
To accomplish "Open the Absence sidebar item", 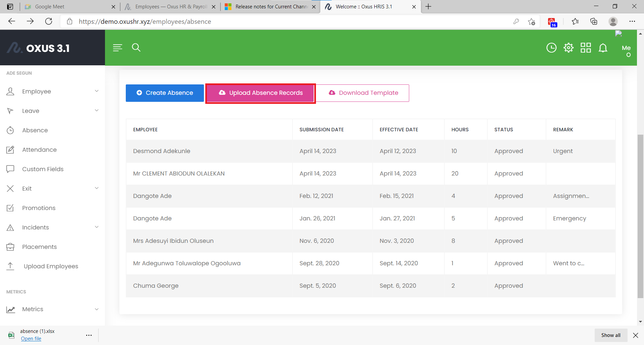I will (35, 130).
